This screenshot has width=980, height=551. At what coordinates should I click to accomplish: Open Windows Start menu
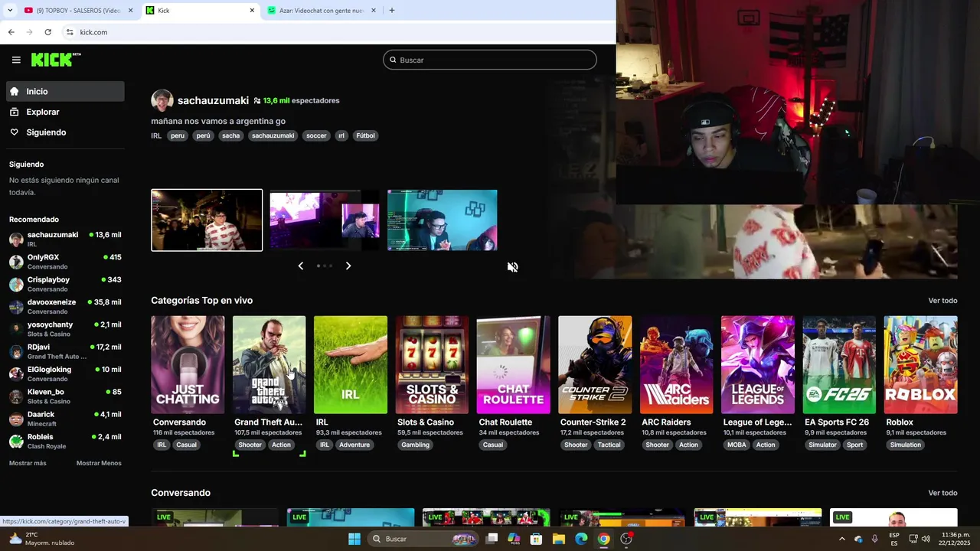(354, 539)
